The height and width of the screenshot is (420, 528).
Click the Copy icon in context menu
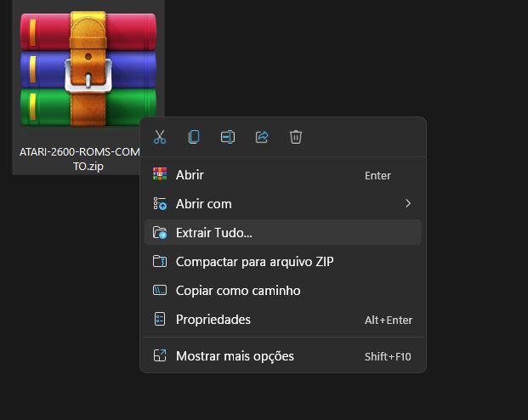(x=194, y=137)
